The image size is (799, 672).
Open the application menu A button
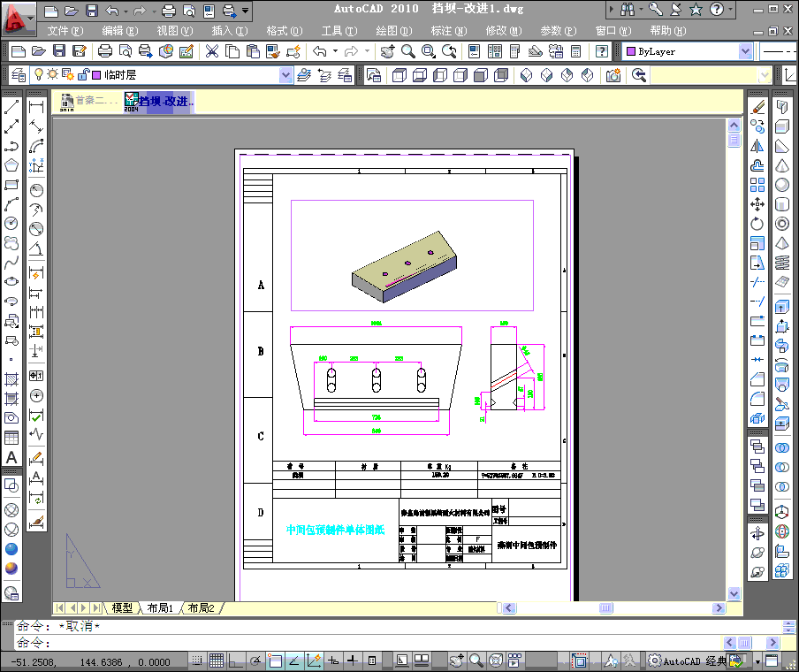(x=18, y=19)
